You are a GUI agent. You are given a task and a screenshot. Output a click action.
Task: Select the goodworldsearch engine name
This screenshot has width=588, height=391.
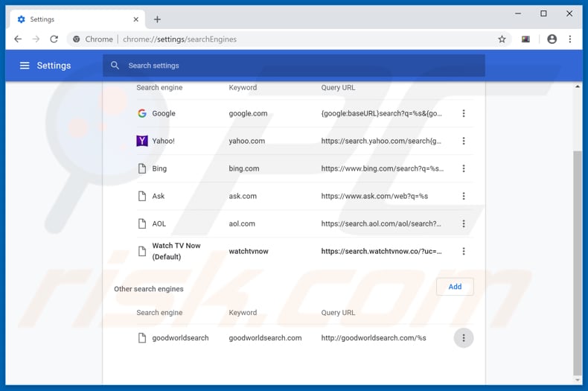180,337
